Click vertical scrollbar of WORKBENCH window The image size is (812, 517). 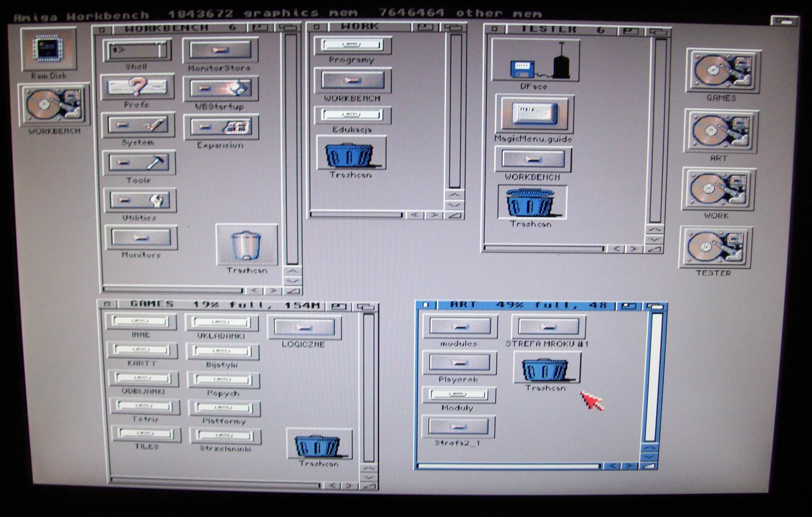tap(292, 149)
